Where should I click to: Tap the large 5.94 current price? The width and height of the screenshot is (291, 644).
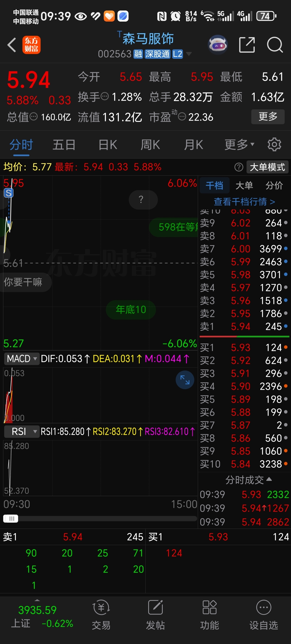click(29, 80)
